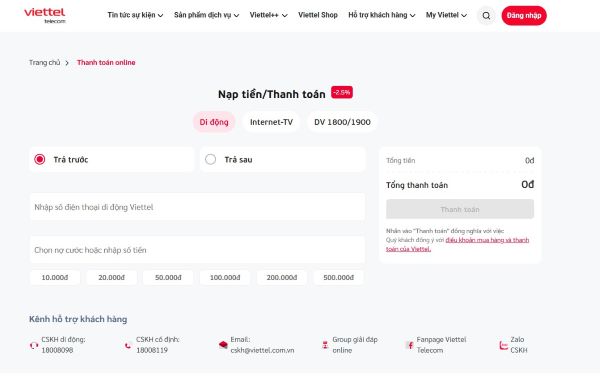Select the Trả sau radio option

(x=210, y=159)
